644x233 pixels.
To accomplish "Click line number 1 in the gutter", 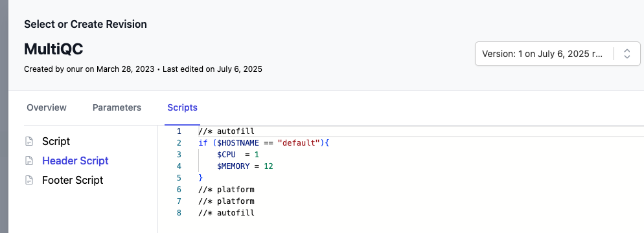I will [x=179, y=131].
